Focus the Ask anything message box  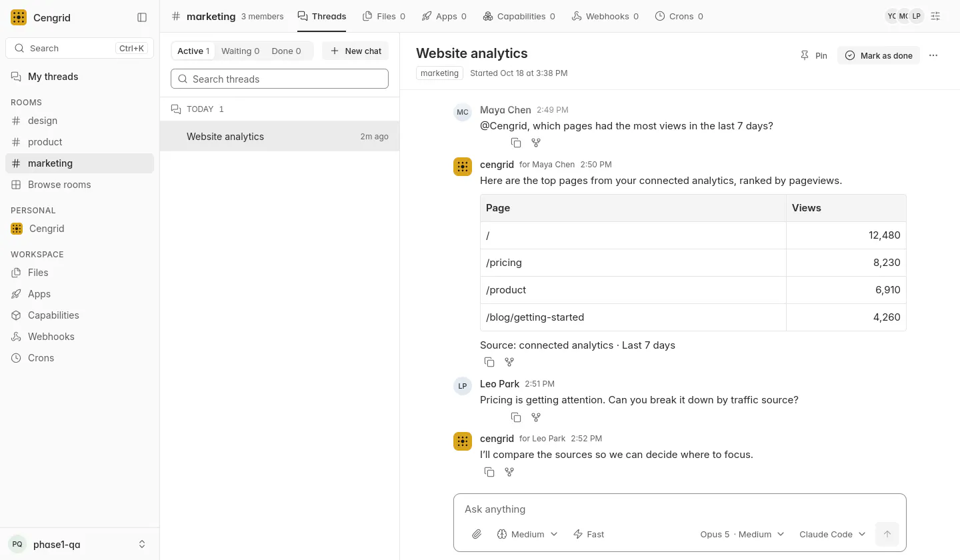[x=680, y=509]
